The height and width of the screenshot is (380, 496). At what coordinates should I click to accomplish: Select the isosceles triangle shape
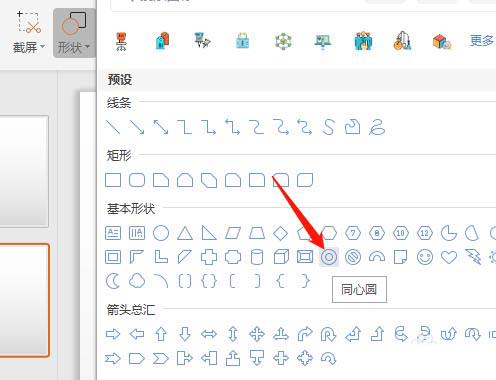click(x=185, y=233)
